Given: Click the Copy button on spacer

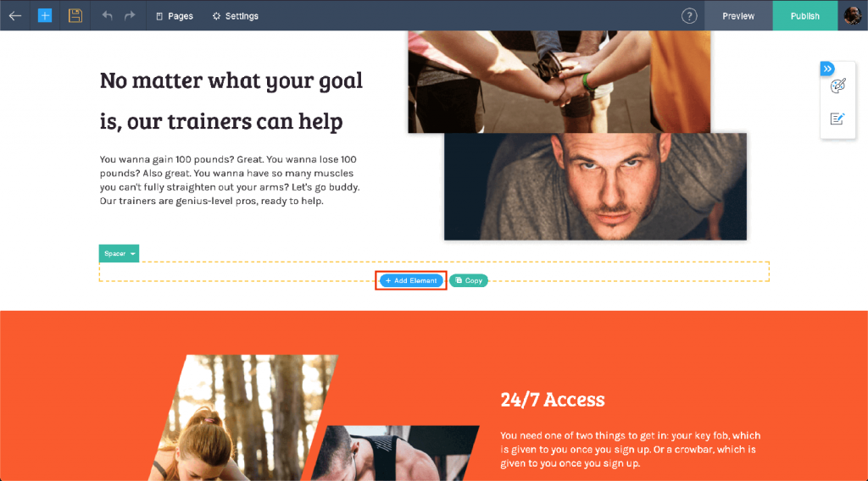Looking at the screenshot, I should click(468, 280).
